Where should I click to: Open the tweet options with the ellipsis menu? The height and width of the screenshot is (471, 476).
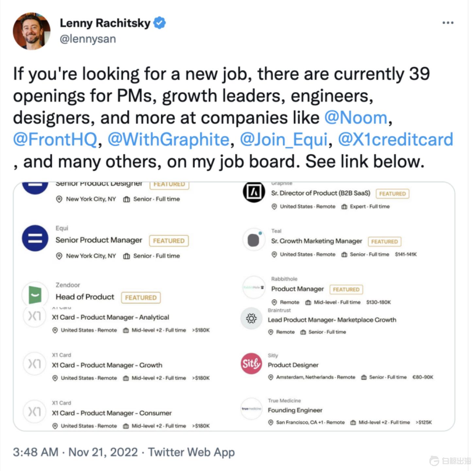pyautogui.click(x=448, y=22)
